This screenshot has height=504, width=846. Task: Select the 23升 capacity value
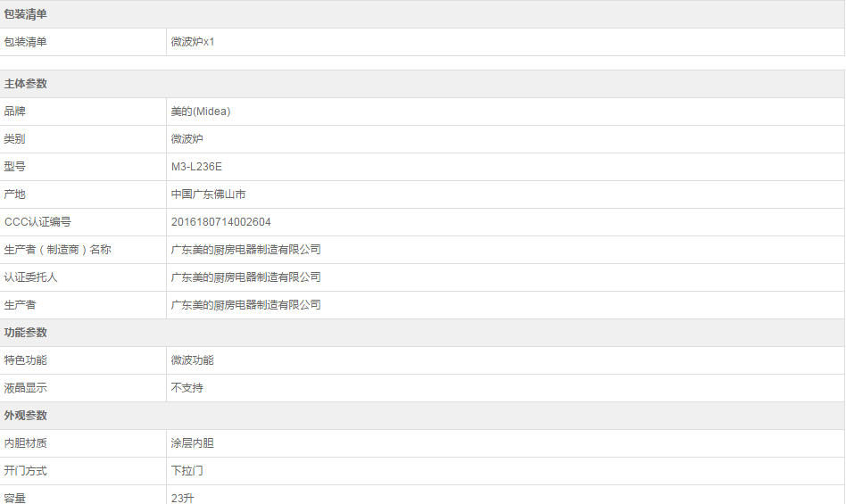click(182, 498)
